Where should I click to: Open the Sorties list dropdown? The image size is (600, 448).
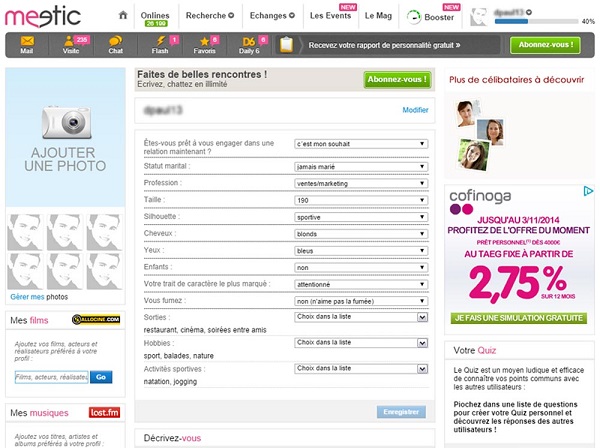tap(361, 317)
